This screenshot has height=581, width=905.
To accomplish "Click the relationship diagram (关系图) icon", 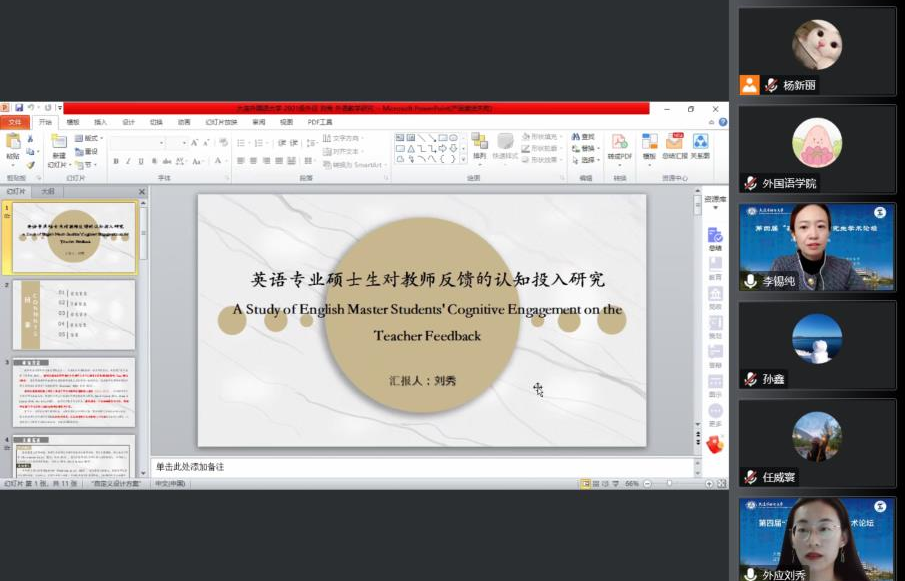I will pyautogui.click(x=701, y=145).
